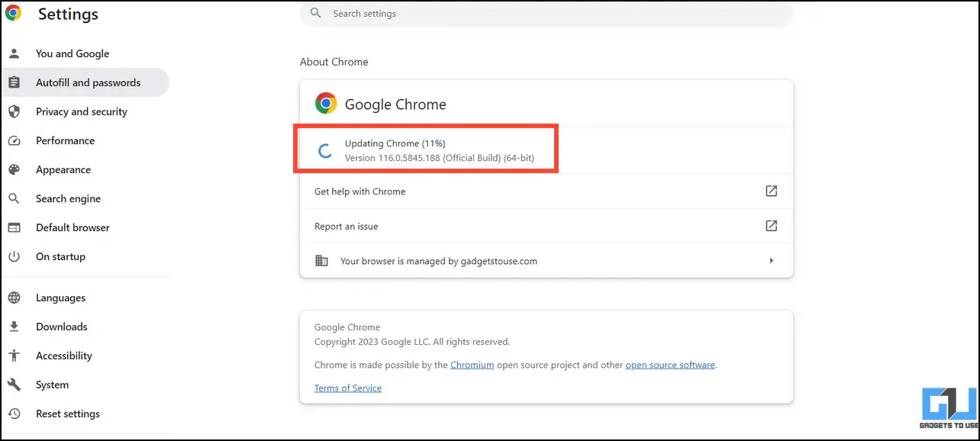Click the Updating Chrome (11%) status text

point(395,143)
